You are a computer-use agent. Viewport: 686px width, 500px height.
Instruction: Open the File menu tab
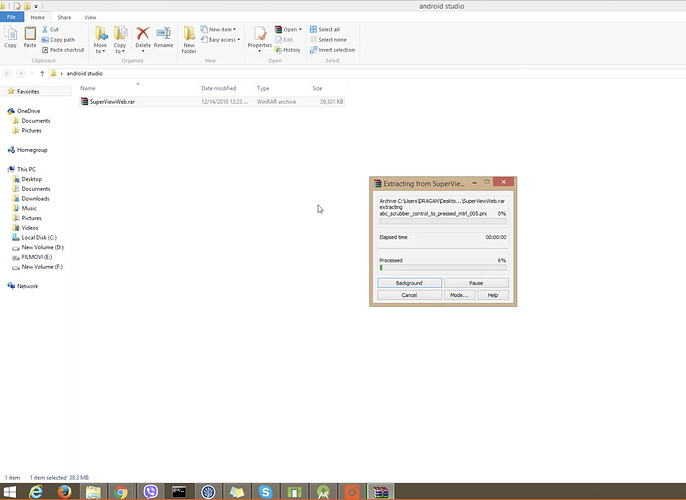(11, 17)
